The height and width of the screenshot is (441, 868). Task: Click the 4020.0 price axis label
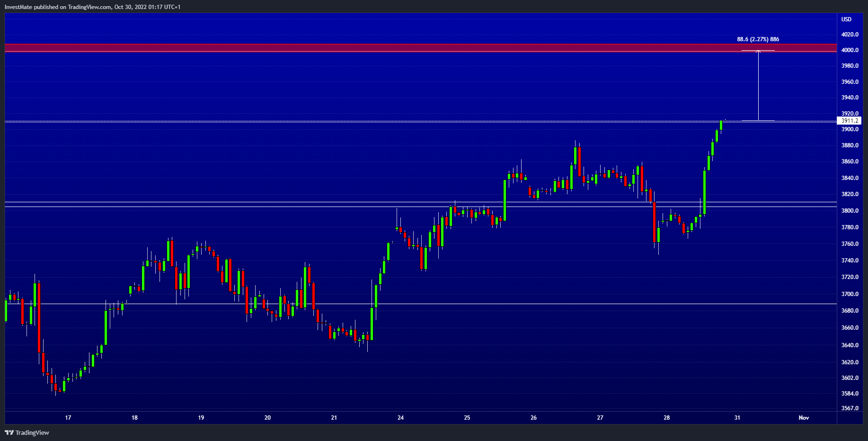coord(850,35)
